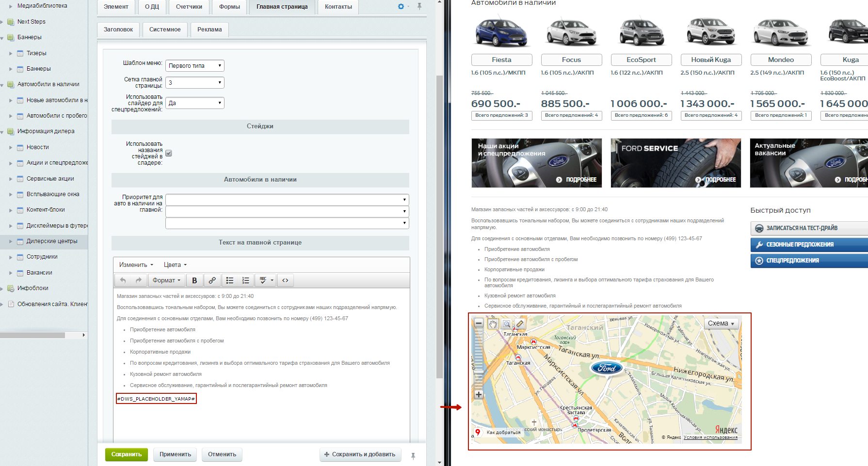Open the Формат dropdown in editor toolbar
Image resolution: width=868 pixels, height=466 pixels.
click(166, 280)
